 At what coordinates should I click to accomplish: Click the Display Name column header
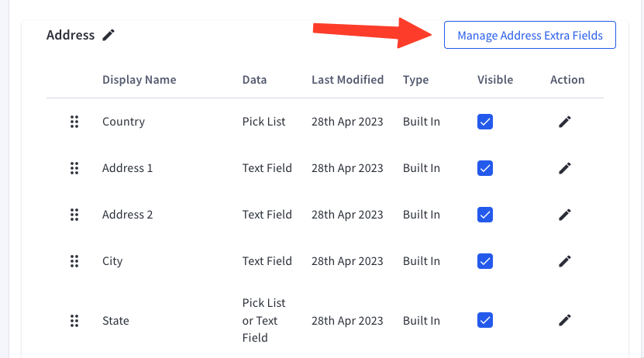[139, 80]
